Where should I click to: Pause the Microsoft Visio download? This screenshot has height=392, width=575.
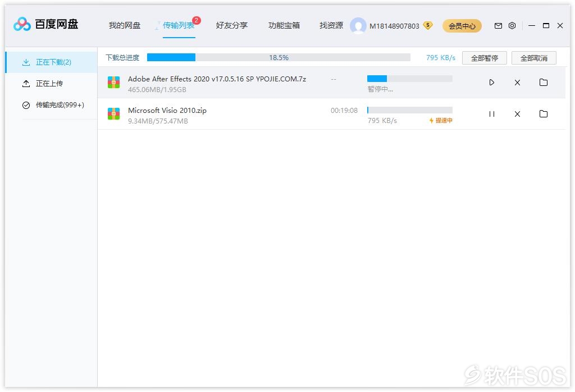click(492, 114)
